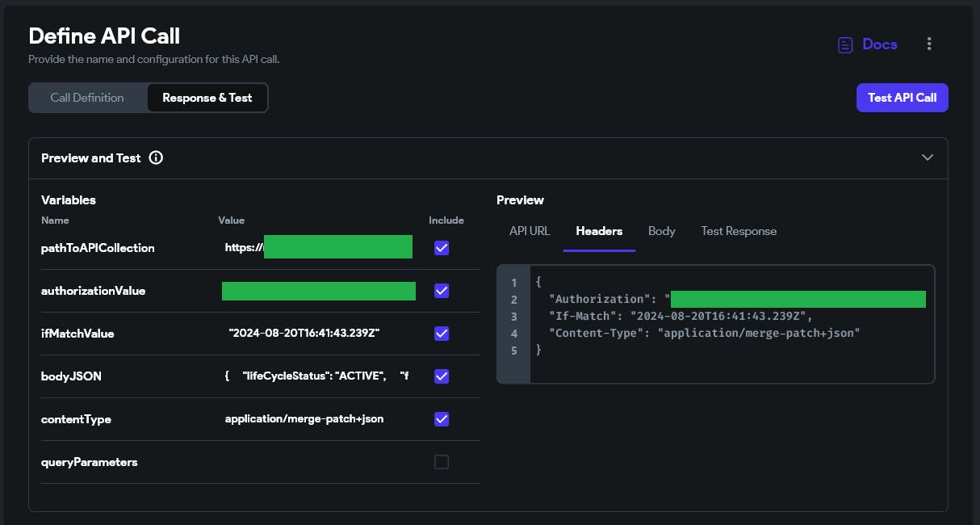Collapse the Preview and Test section

[927, 157]
